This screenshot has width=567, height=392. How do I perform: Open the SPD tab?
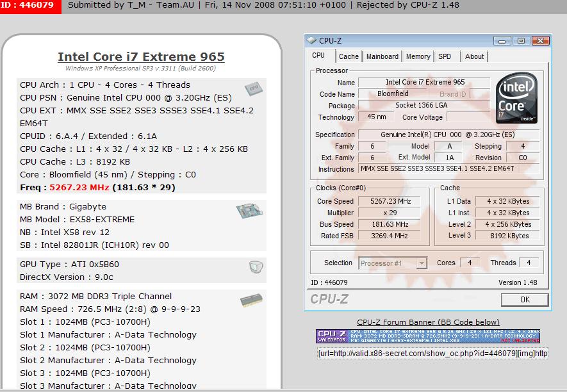pyautogui.click(x=445, y=56)
